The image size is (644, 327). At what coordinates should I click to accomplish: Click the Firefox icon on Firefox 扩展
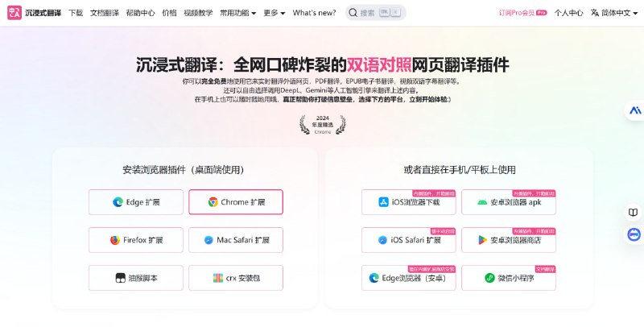coord(115,240)
